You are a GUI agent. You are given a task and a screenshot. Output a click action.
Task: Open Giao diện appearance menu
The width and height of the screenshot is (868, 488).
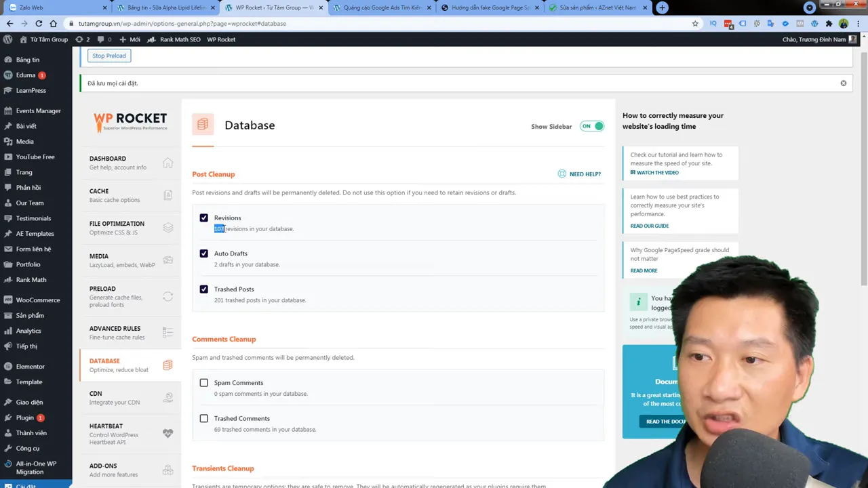point(29,403)
